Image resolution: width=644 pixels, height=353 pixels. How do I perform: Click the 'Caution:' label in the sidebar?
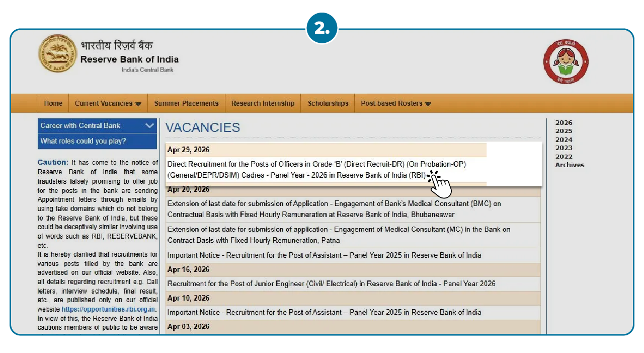(x=53, y=163)
